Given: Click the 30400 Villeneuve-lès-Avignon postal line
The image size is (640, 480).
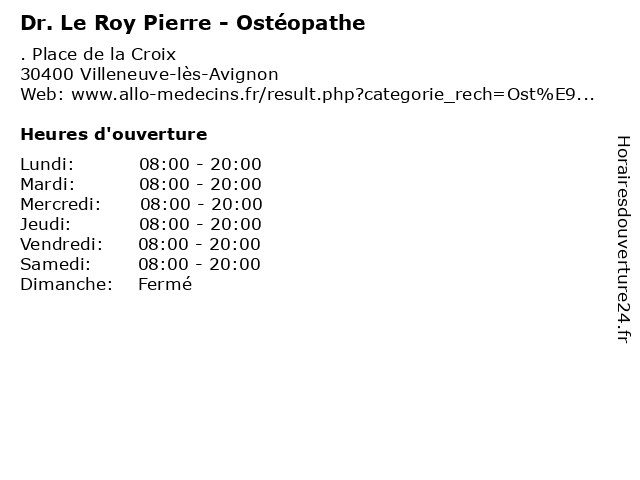Looking at the screenshot, I should 149,74.
